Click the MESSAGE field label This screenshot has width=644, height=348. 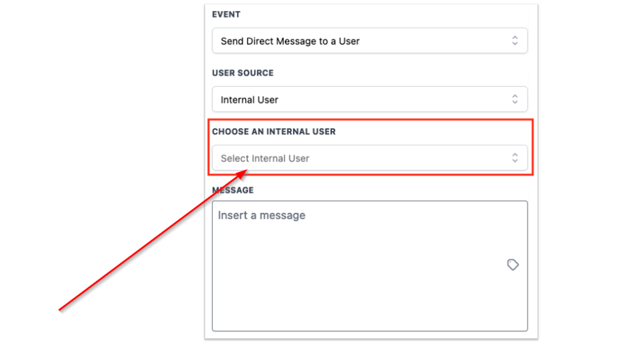233,190
